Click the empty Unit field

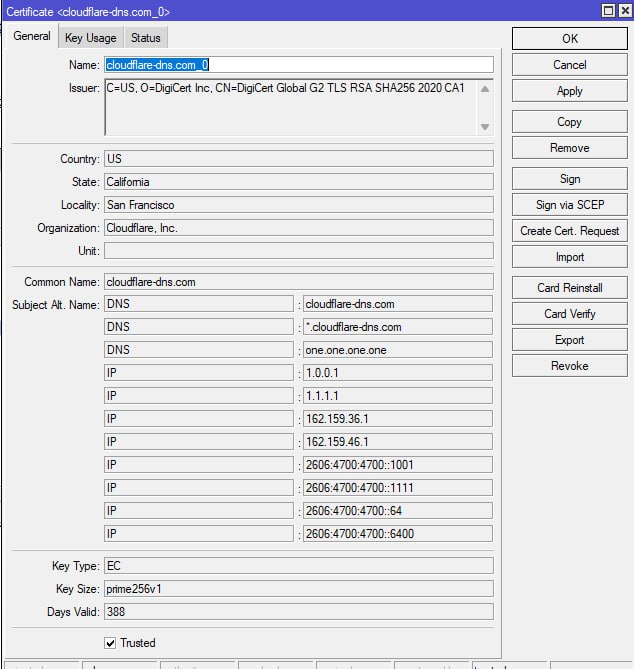coord(299,251)
